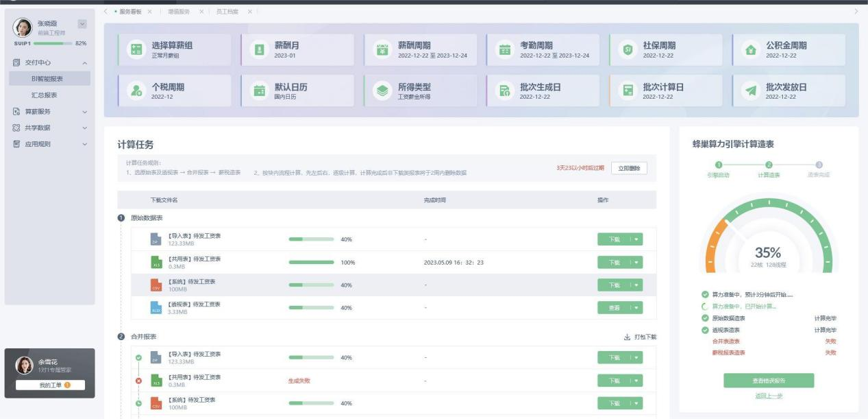Click the tab bar left scroll arrow

[106, 12]
